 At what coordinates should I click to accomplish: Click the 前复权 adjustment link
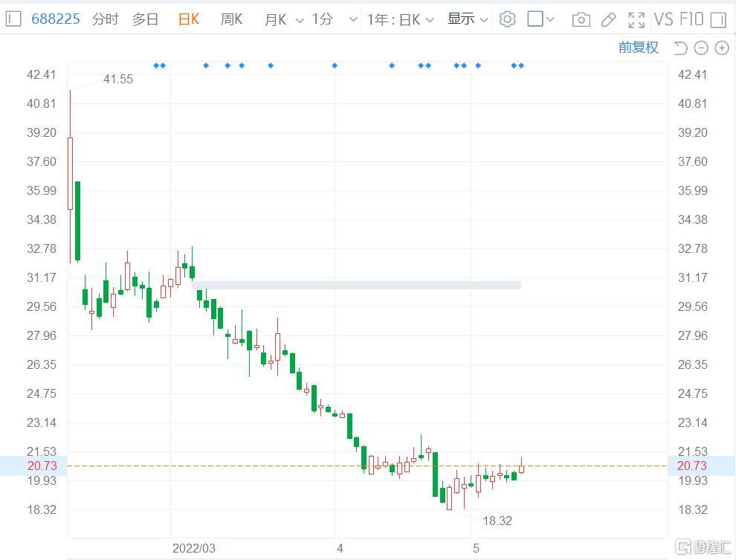point(639,48)
